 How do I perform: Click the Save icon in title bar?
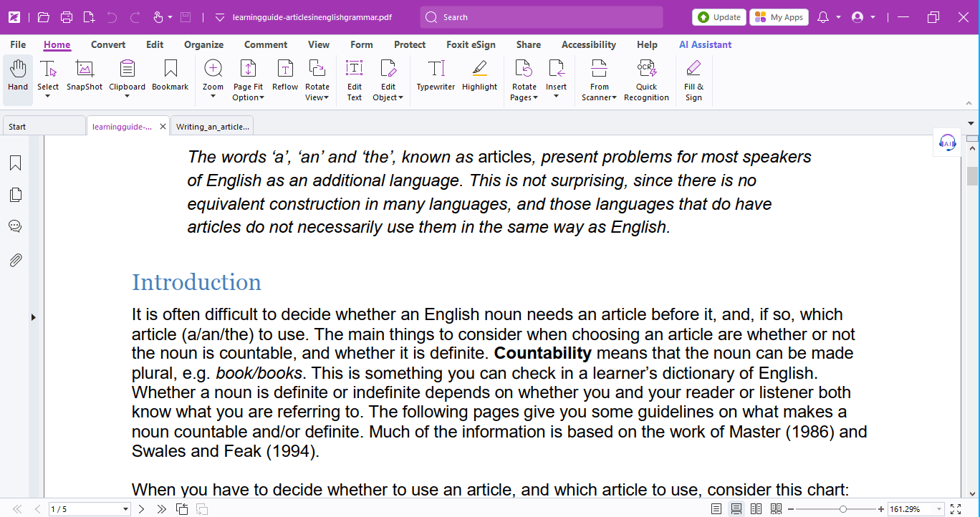[x=186, y=17]
